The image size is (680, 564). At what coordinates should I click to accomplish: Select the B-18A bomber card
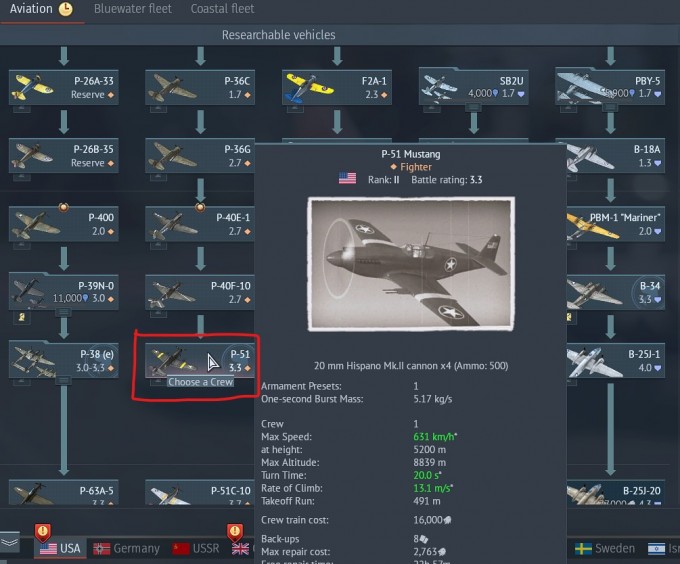[x=616, y=156]
